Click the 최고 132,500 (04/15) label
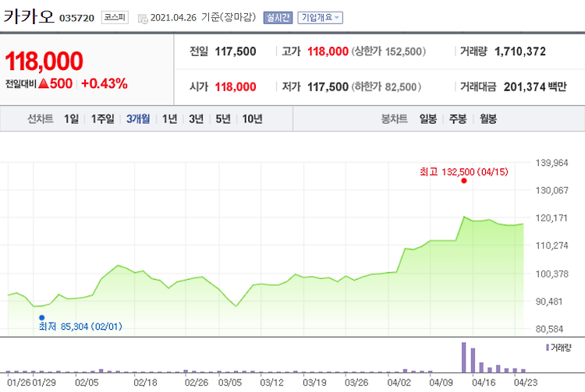The image size is (585, 392). (464, 171)
